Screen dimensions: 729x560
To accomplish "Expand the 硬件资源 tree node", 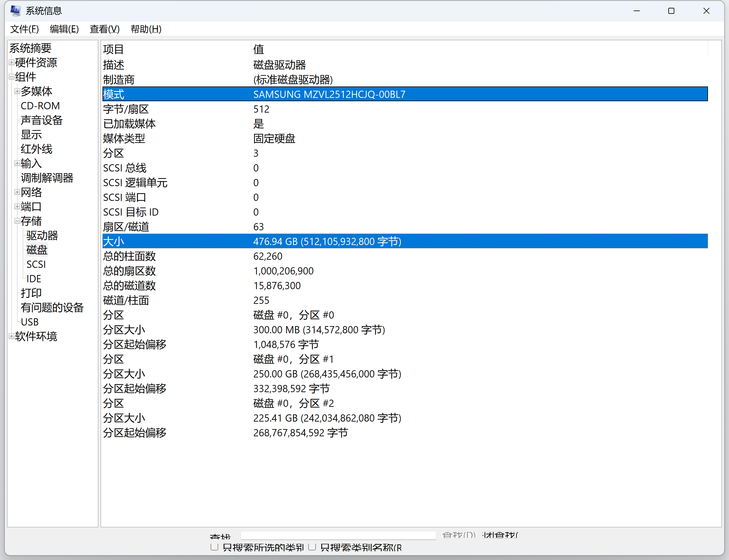I will [x=11, y=63].
